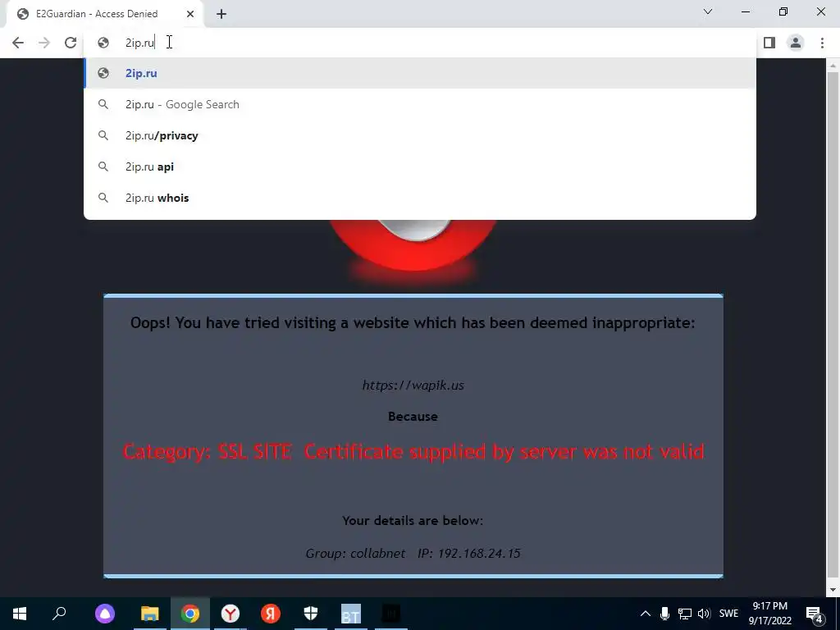
Task: Click the blocked URL https://wapik.us
Action: coord(413,386)
